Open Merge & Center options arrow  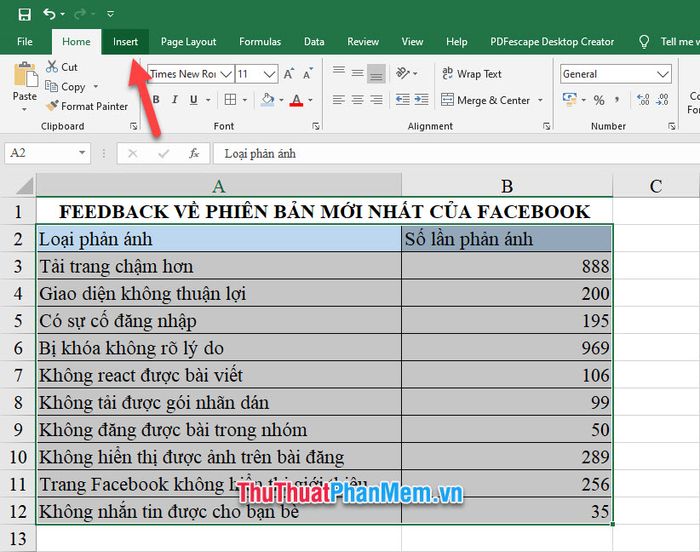point(540,100)
